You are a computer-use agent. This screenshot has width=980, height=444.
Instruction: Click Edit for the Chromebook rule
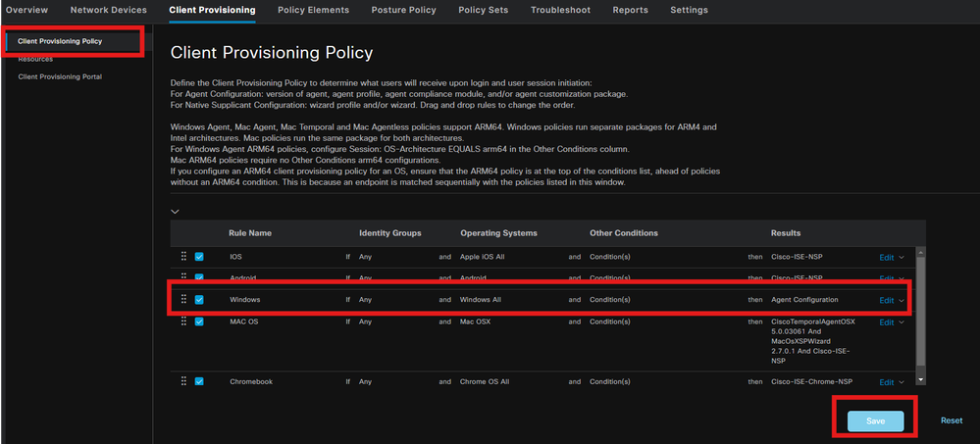pyautogui.click(x=886, y=382)
